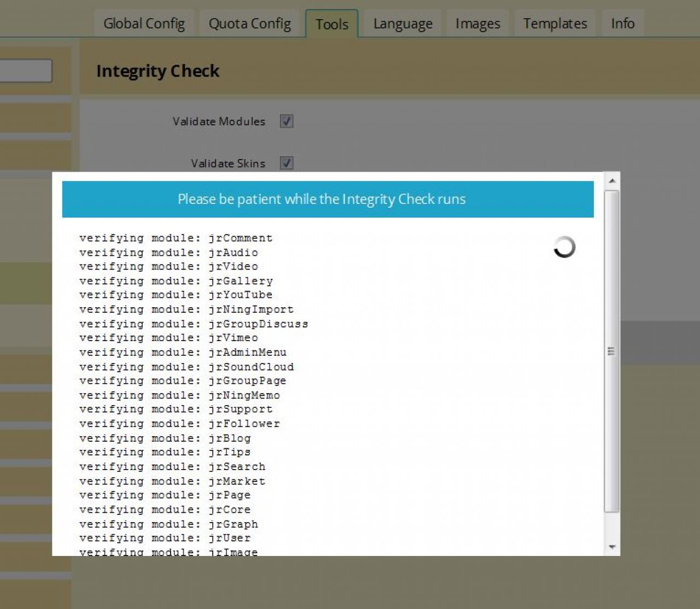This screenshot has height=609, width=700.
Task: Click the Validate Modules label
Action: (219, 121)
